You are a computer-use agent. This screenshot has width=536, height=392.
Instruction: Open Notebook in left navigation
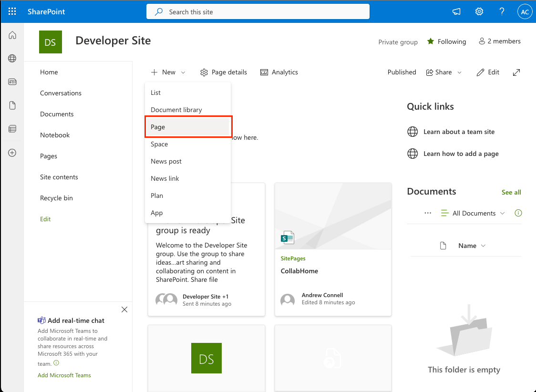pos(55,135)
